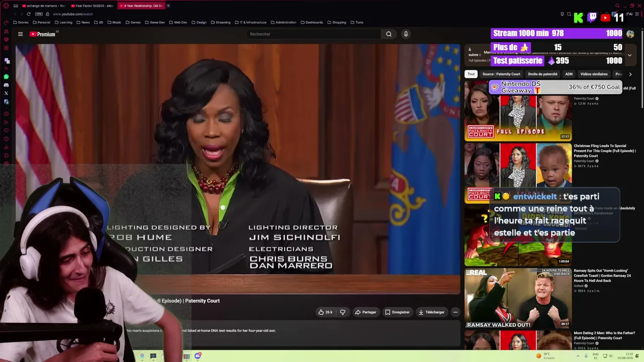Like the video (26 k)

325,312
